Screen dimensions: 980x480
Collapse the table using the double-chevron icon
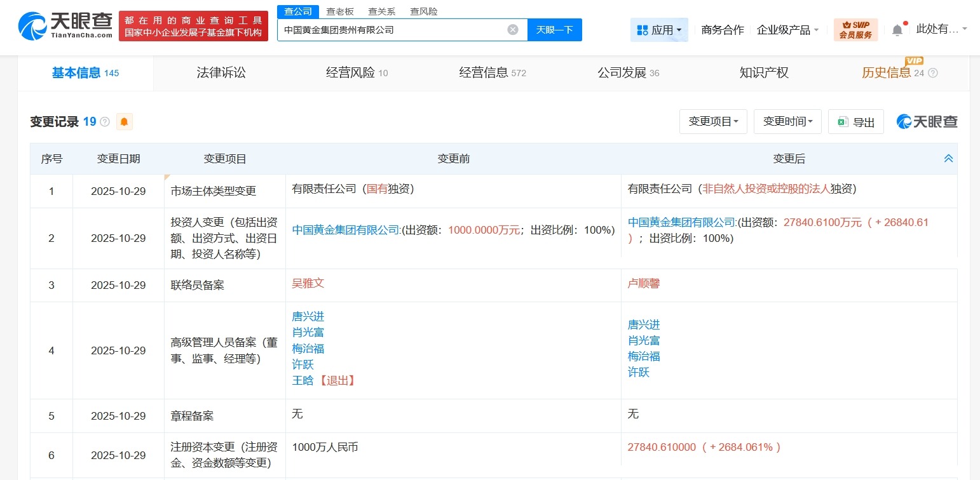click(x=948, y=158)
